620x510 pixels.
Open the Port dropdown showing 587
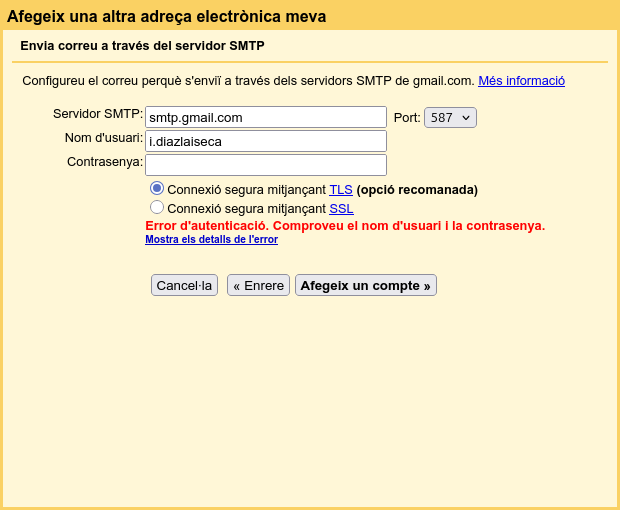click(450, 118)
